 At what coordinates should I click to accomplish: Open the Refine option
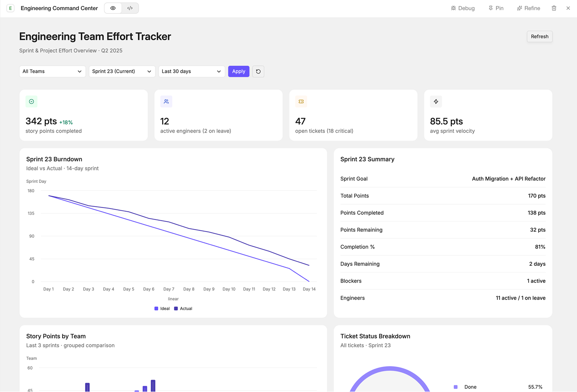tap(529, 8)
